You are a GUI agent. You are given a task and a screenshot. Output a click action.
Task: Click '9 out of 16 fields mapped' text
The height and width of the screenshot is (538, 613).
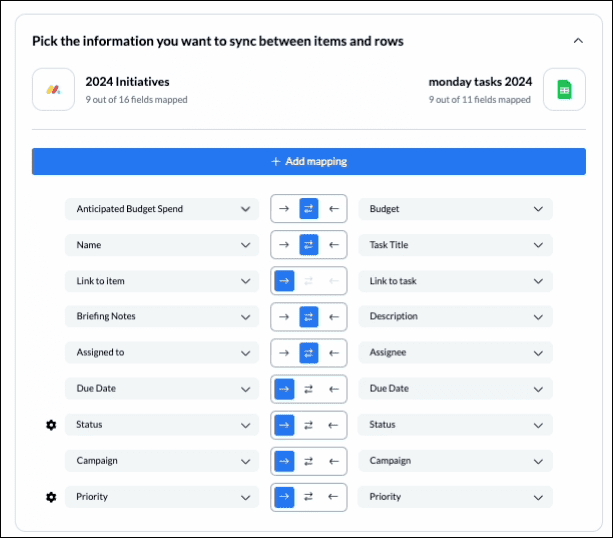point(136,100)
